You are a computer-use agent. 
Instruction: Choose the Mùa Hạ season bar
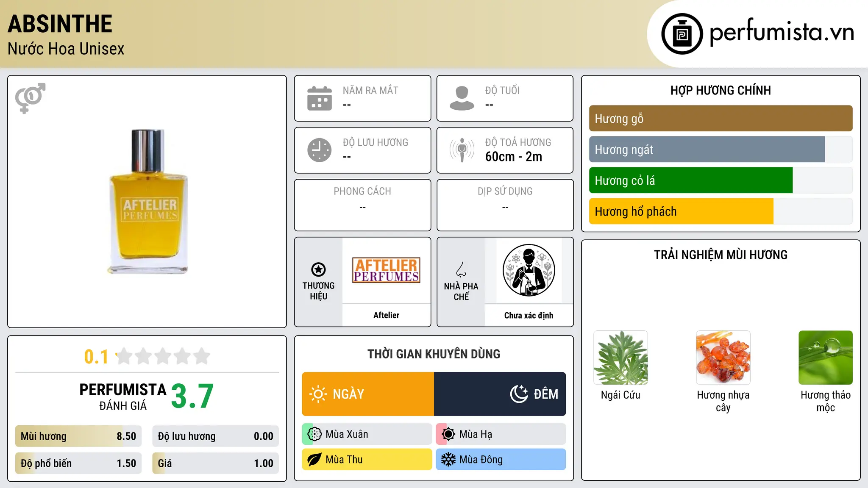[501, 434]
